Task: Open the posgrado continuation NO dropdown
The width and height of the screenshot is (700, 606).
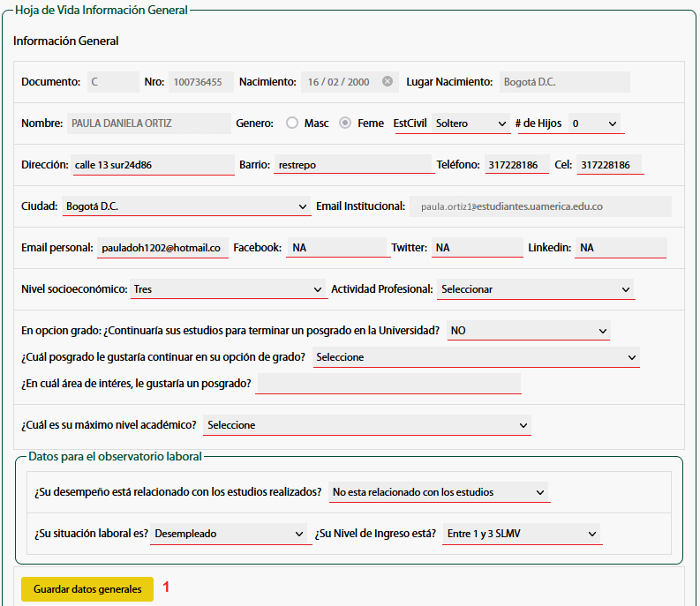Action: (x=528, y=331)
